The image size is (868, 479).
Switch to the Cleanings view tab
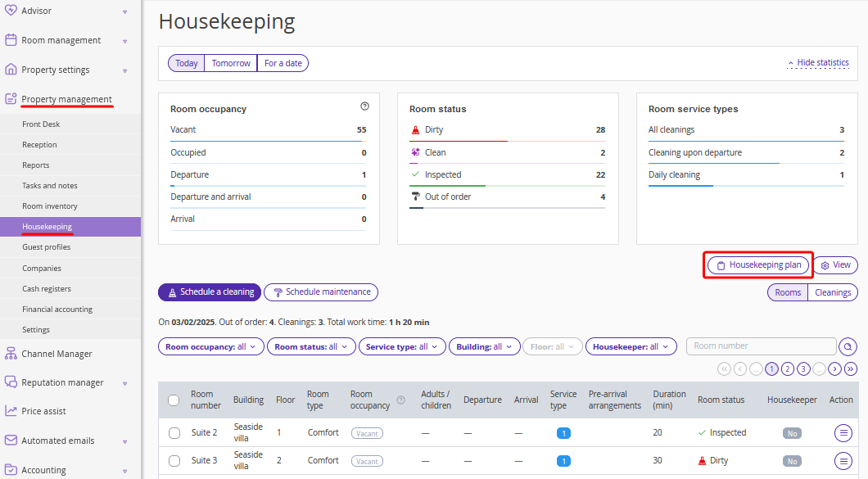[x=833, y=292]
